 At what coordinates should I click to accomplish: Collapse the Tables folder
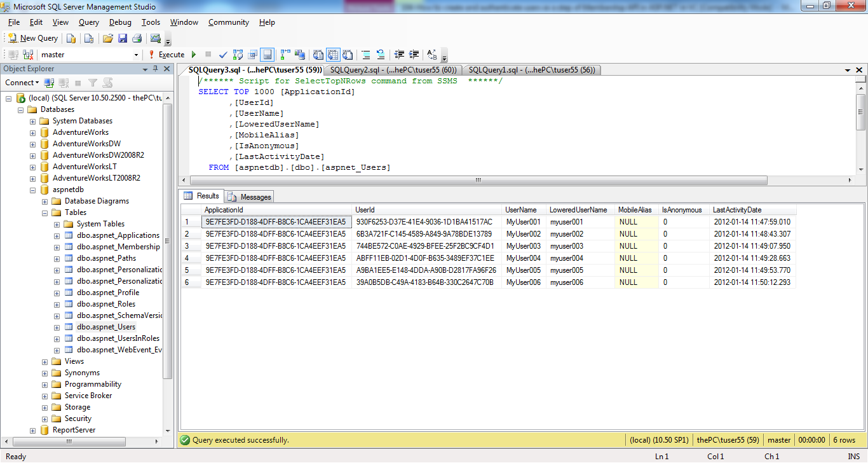(x=44, y=212)
